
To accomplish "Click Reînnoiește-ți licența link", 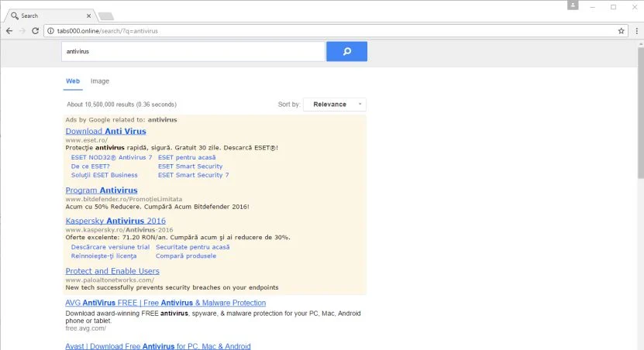I will click(104, 256).
